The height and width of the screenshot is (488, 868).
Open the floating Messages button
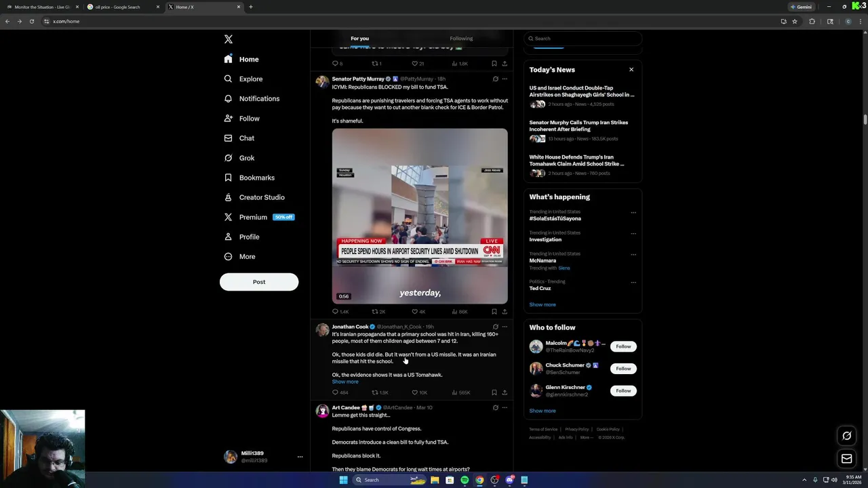point(846,459)
